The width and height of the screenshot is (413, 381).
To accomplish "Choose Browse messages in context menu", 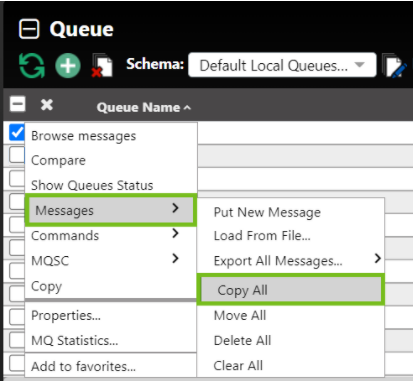I will [x=111, y=136].
